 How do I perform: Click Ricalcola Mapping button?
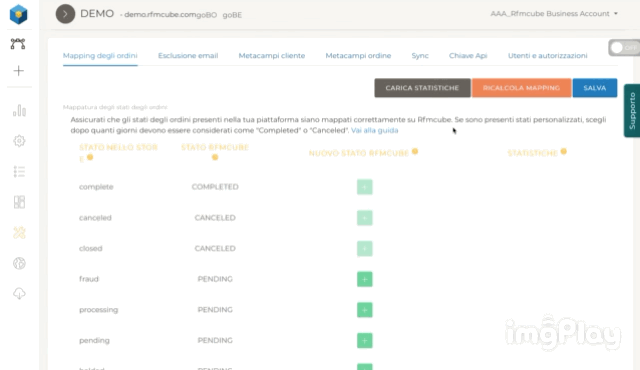click(521, 88)
